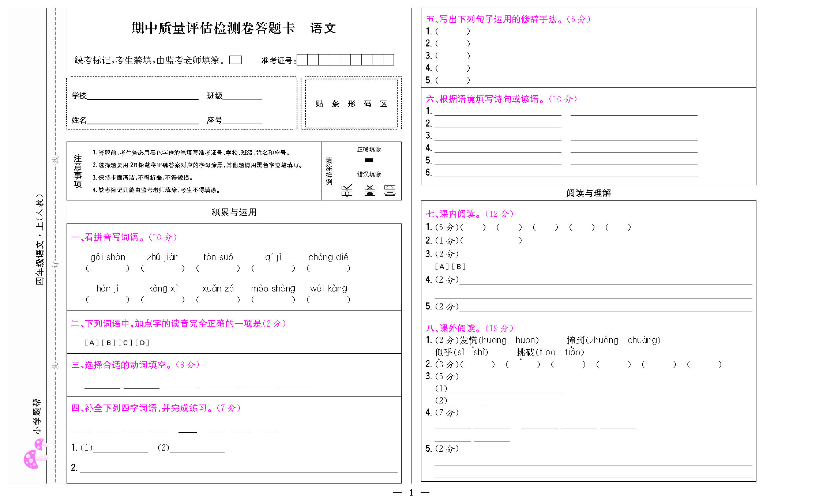Click page number 1 at bottom

pyautogui.click(x=411, y=493)
